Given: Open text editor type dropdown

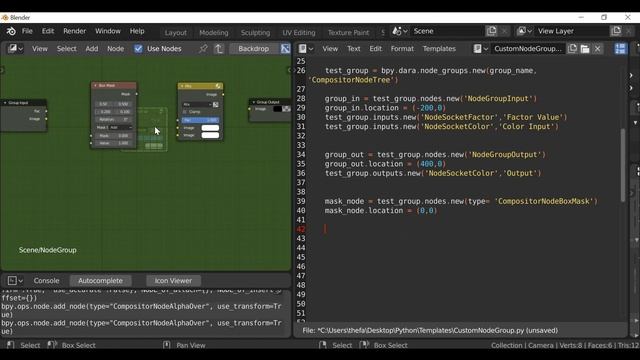Looking at the screenshot, I should (306, 49).
